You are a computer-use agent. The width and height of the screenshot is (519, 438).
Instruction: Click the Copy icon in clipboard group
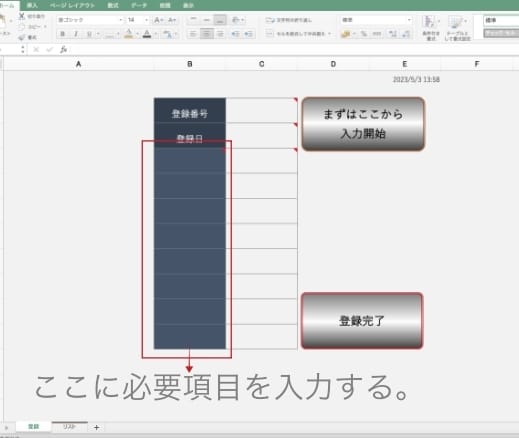pyautogui.click(x=22, y=27)
